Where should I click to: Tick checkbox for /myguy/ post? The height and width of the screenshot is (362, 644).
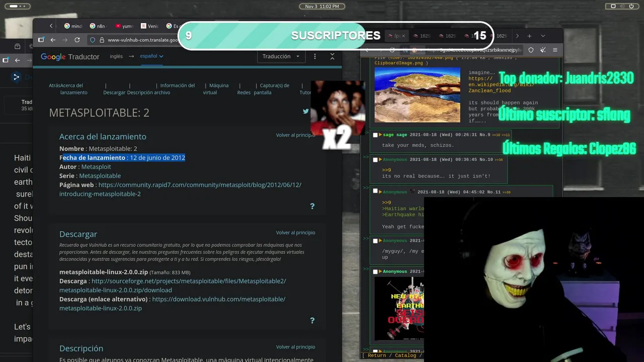coord(375,240)
